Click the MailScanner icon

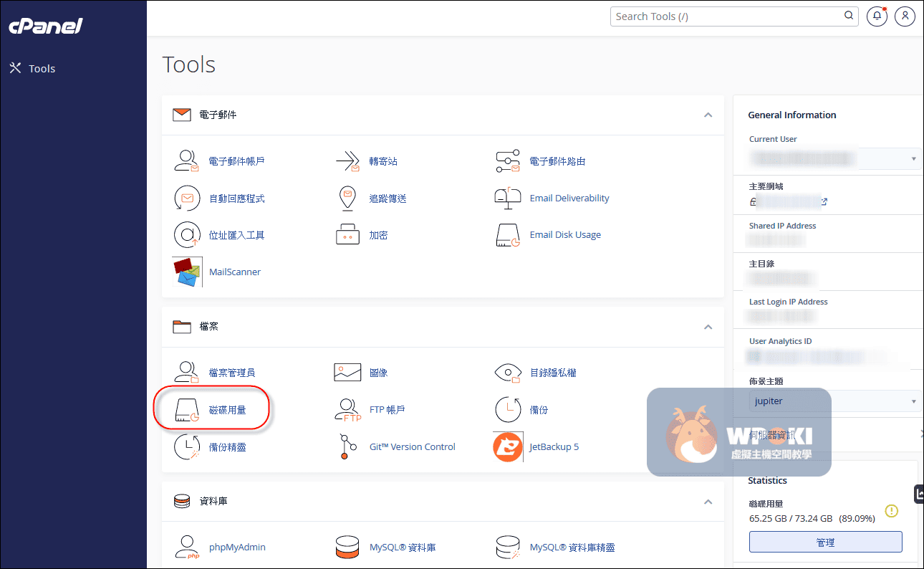(188, 272)
